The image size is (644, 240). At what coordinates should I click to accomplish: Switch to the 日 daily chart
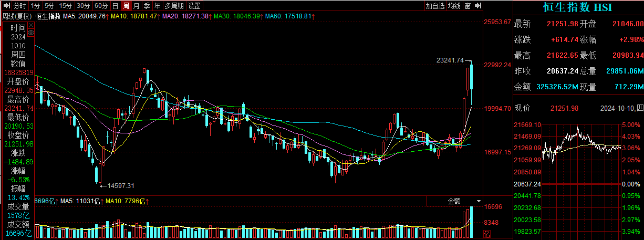116,6
